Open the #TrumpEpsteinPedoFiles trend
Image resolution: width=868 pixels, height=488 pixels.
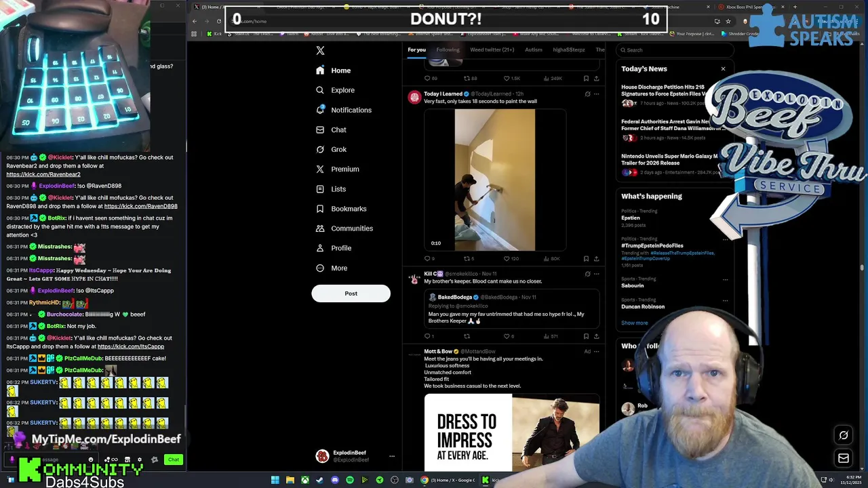652,245
